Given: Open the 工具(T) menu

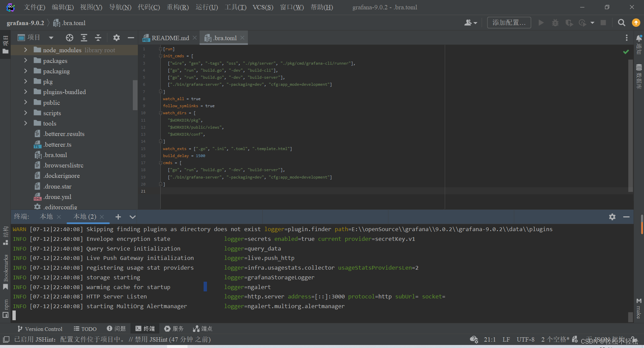Looking at the screenshot, I should [235, 7].
